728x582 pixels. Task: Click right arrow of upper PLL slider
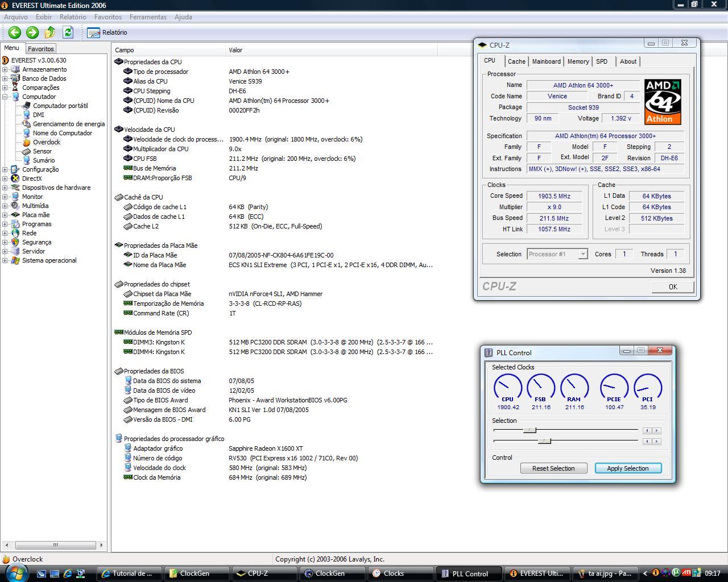click(x=657, y=431)
